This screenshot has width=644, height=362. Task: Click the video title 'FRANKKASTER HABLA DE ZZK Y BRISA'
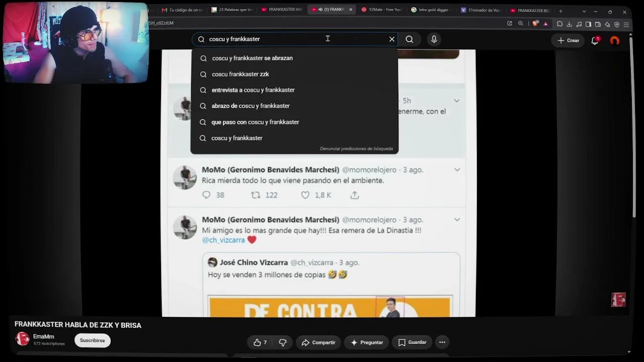point(78,325)
